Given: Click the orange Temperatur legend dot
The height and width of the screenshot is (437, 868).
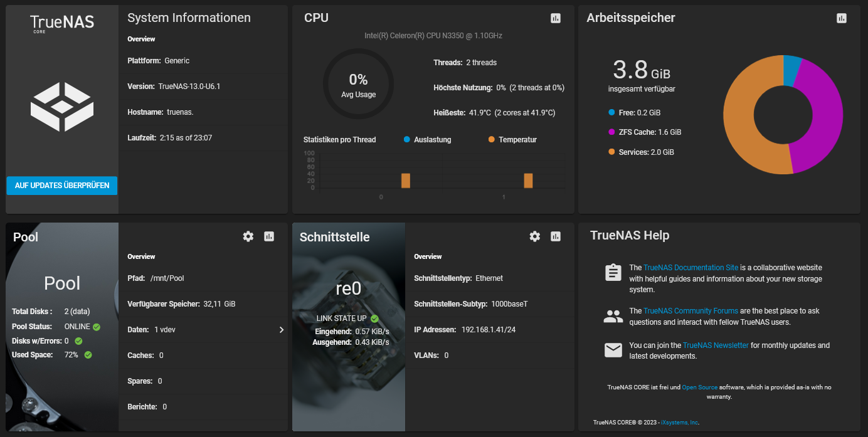Looking at the screenshot, I should pyautogui.click(x=492, y=139).
